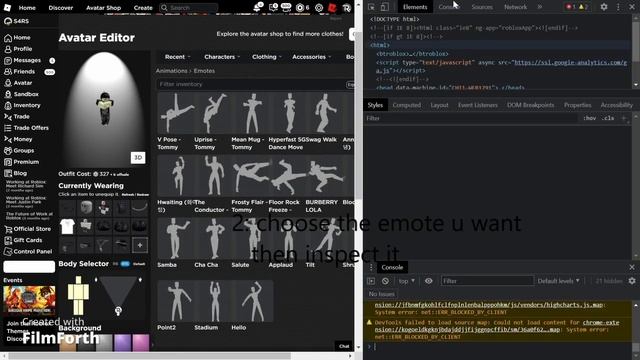
Task: Open the Robux balance icon
Action: [300, 7]
